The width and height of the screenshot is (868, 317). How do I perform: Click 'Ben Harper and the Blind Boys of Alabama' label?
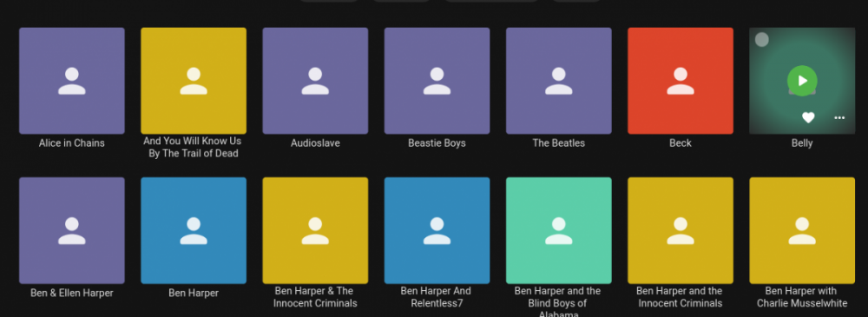click(558, 301)
